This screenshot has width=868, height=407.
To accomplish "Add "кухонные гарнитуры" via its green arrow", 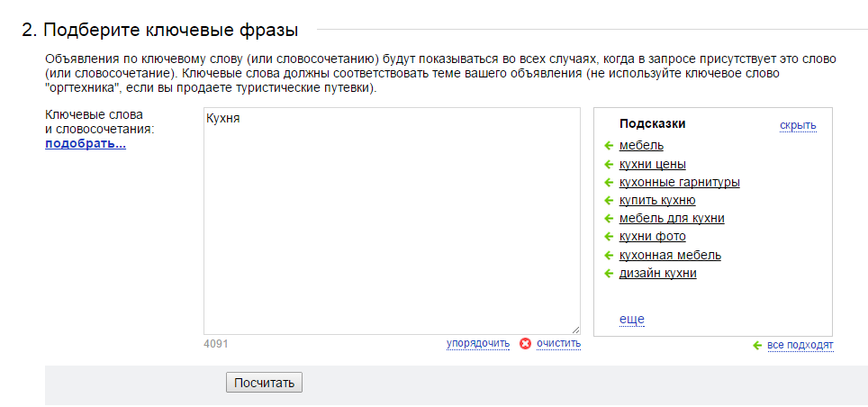I will pos(609,182).
